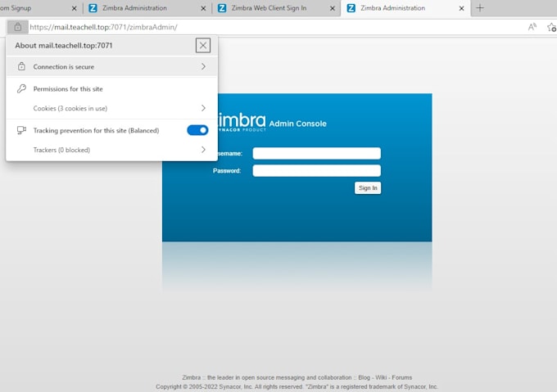
Task: Close the Zimbra Web Client Sign In tab
Action: [x=332, y=8]
